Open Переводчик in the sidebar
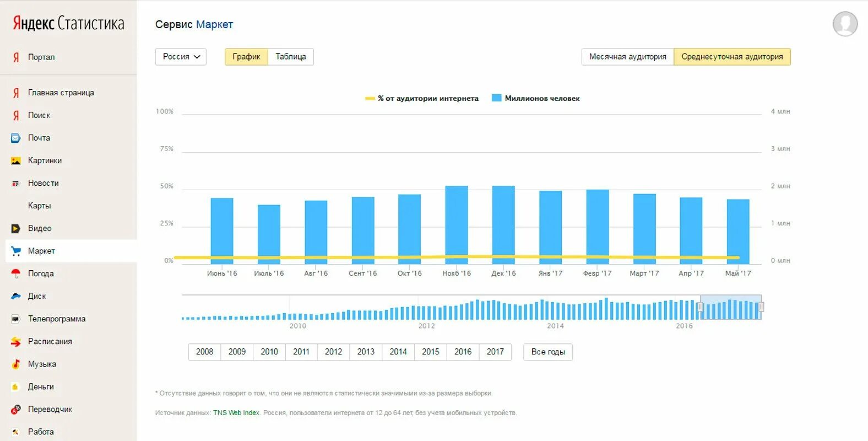This screenshot has height=441, width=868. point(50,410)
